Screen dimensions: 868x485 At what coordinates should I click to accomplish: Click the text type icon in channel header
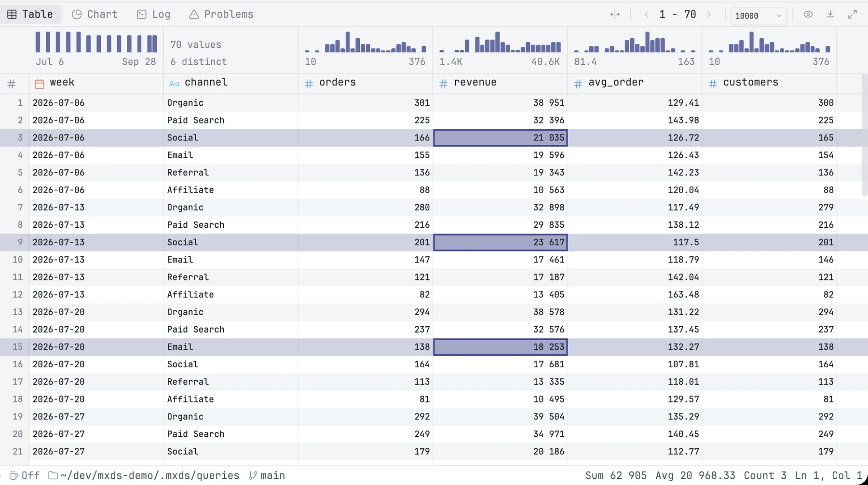(x=175, y=84)
